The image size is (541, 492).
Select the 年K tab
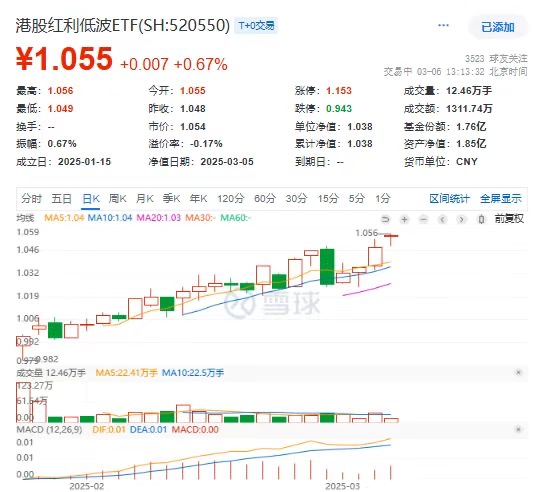click(x=198, y=199)
